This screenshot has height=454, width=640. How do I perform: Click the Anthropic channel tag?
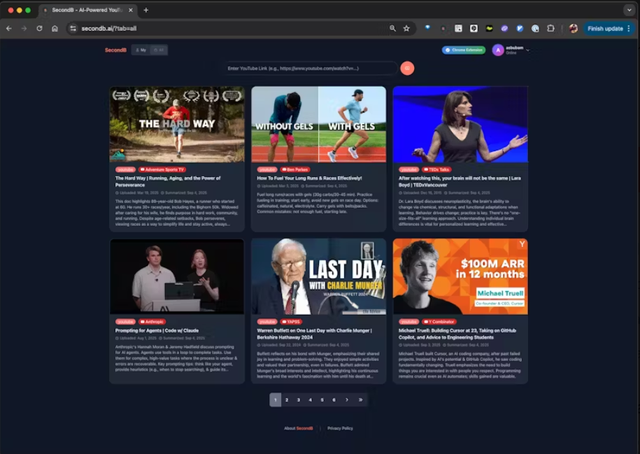[152, 322]
